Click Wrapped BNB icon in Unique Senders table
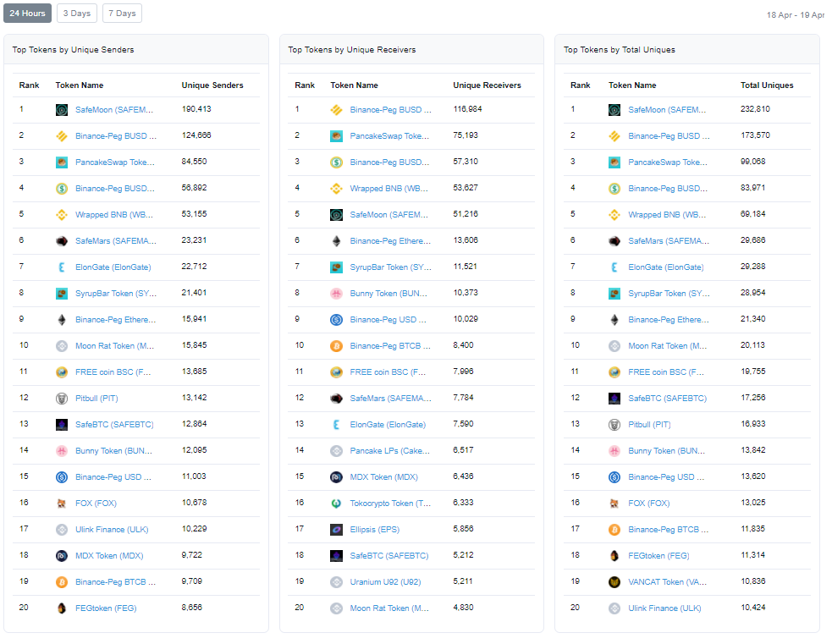 pyautogui.click(x=62, y=215)
